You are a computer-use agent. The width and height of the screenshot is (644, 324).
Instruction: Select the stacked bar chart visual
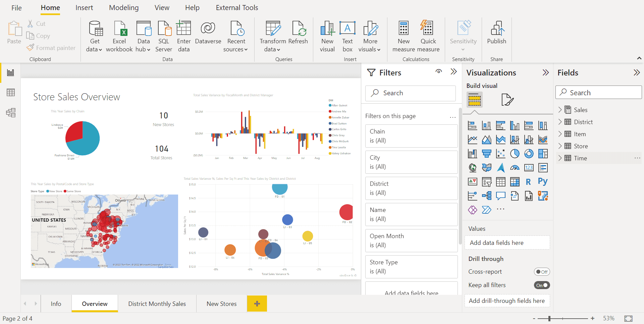tap(472, 126)
